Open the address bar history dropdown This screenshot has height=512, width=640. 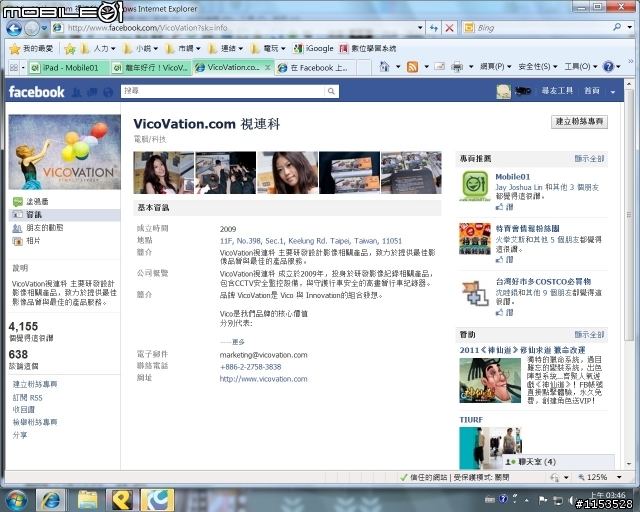point(420,28)
